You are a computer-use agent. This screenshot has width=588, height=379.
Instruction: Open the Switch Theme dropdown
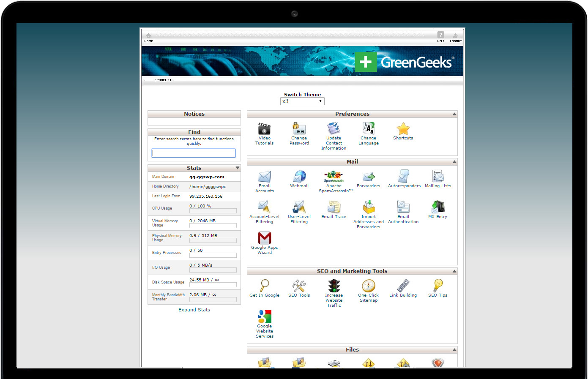tap(302, 101)
